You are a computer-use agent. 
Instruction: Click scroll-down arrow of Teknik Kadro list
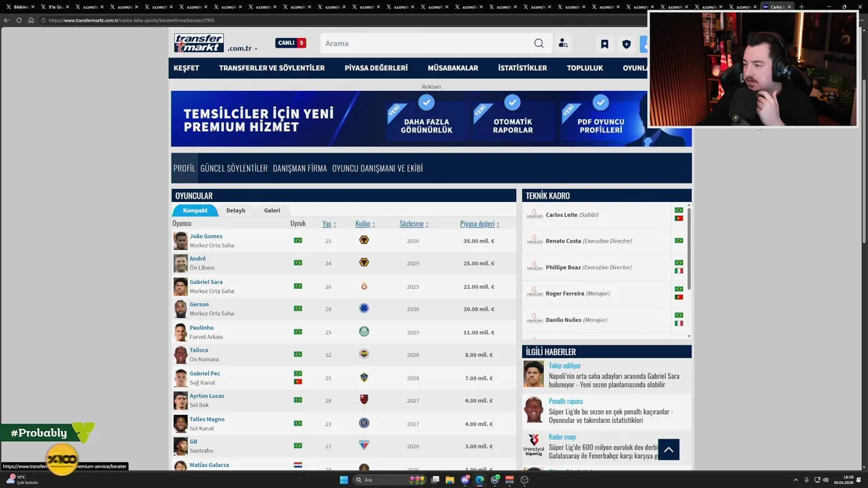point(689,336)
